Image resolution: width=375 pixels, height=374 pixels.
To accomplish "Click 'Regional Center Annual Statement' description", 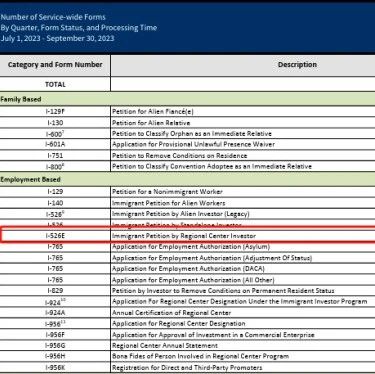I will [x=165, y=346].
